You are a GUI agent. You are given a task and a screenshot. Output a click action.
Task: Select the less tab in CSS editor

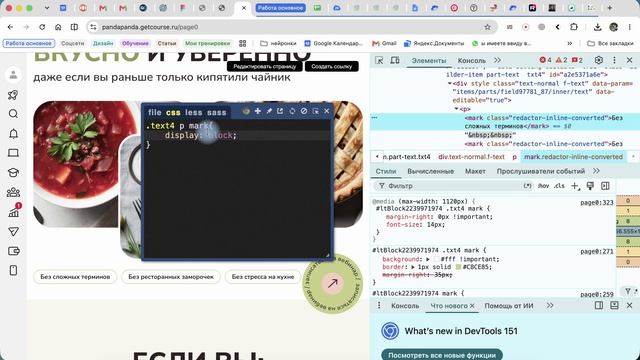pyautogui.click(x=193, y=112)
